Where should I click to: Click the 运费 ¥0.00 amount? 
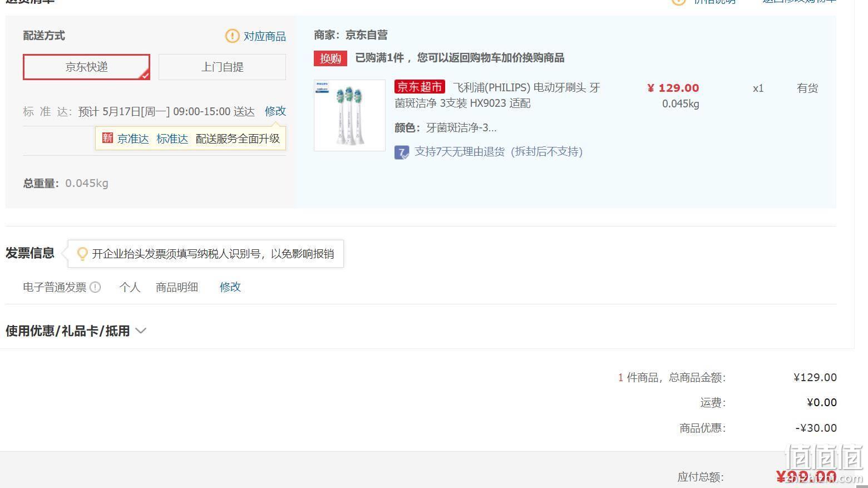[x=822, y=402]
